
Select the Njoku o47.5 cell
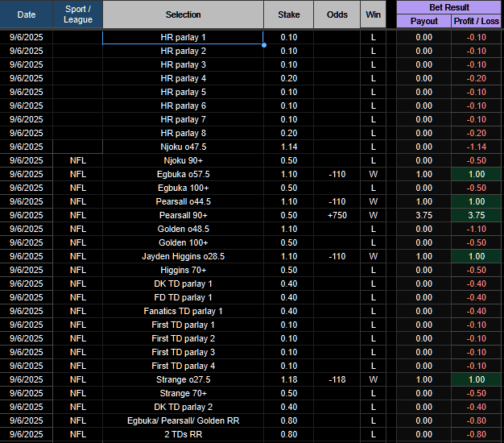(184, 147)
